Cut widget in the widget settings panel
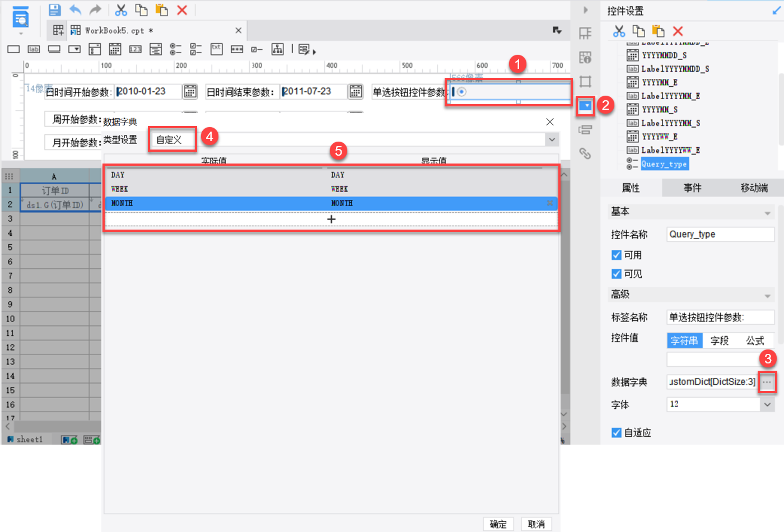784x532 pixels. tap(619, 31)
